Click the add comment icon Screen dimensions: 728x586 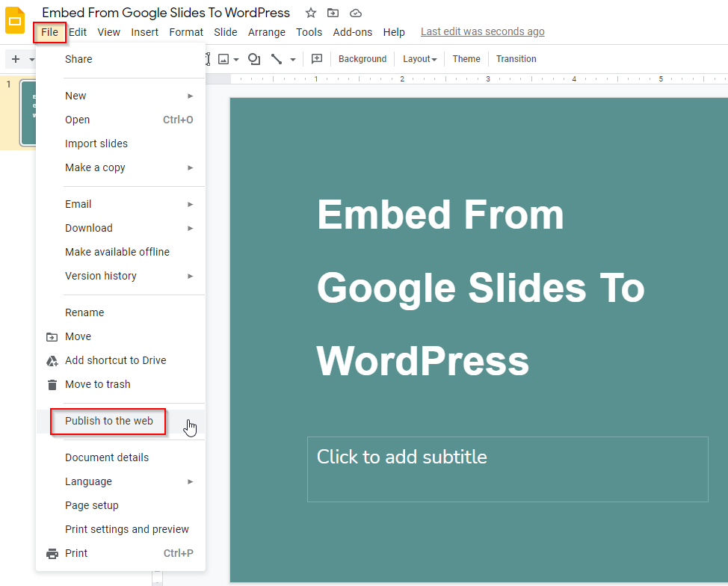pyautogui.click(x=317, y=59)
